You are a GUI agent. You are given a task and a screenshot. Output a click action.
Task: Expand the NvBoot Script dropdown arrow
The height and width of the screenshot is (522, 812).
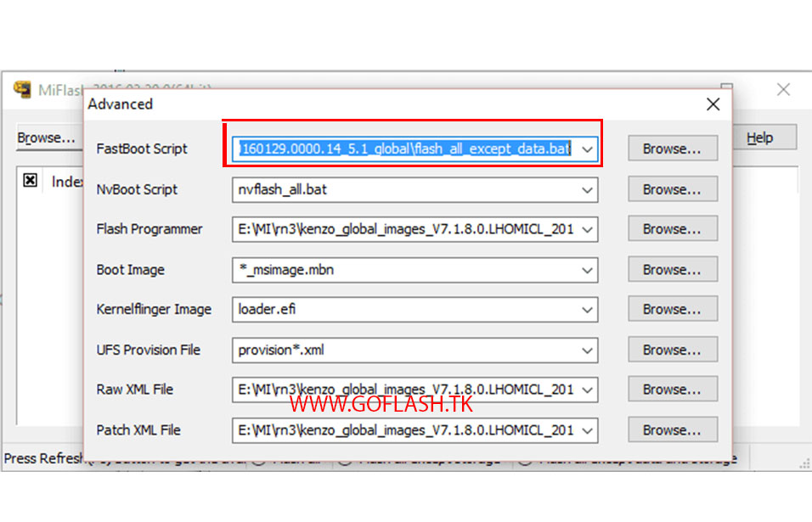pos(587,190)
